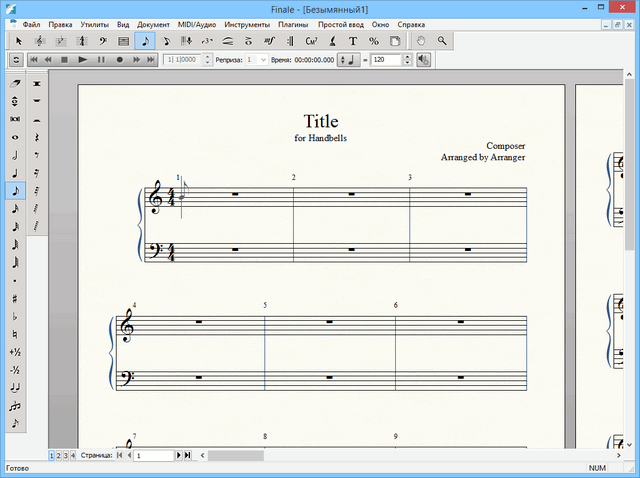The image size is (640, 478).
Task: Toggle the playback speaker button
Action: tap(424, 60)
